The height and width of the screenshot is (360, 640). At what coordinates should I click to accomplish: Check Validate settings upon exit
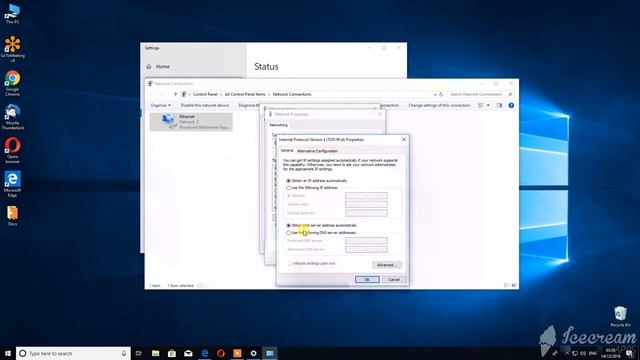[x=290, y=264]
